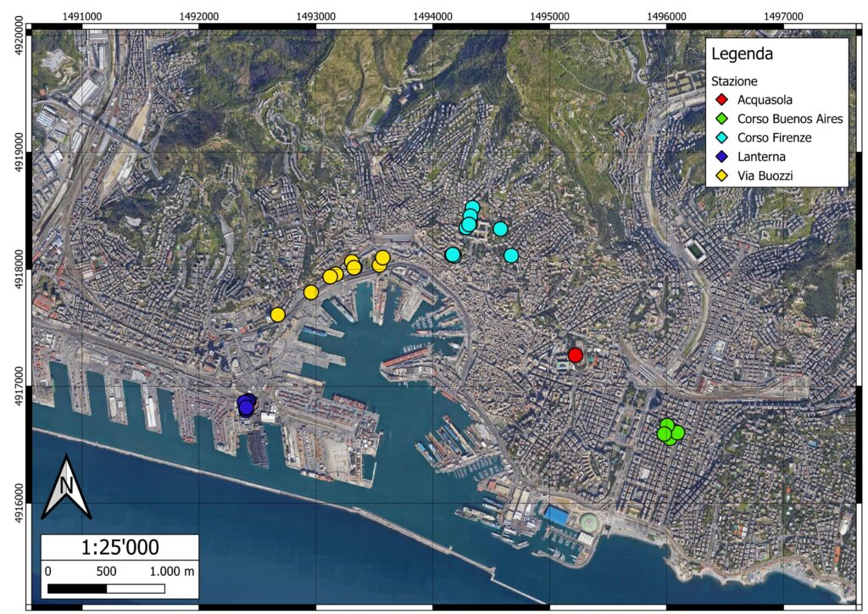Select the green diamond legend swatch

pos(722,119)
